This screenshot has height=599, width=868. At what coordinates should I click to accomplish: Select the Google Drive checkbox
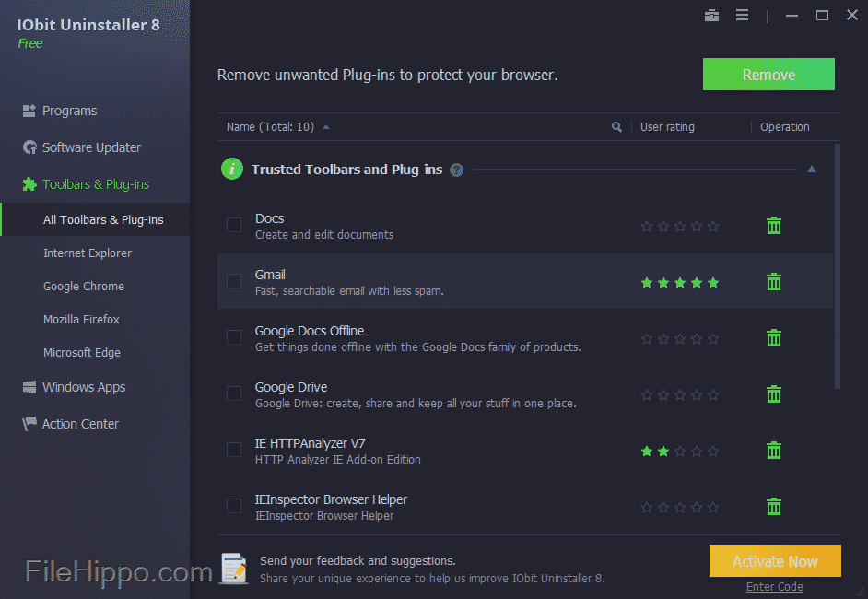pyautogui.click(x=234, y=393)
